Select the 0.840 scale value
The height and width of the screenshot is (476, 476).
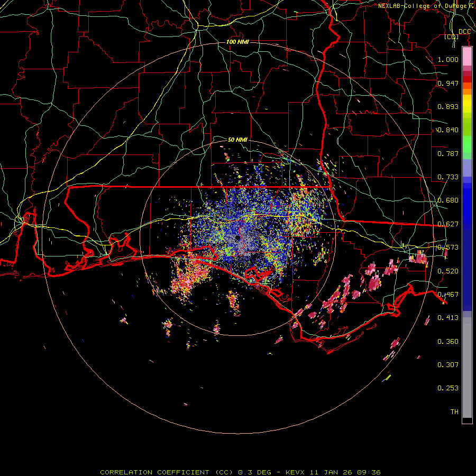point(448,130)
